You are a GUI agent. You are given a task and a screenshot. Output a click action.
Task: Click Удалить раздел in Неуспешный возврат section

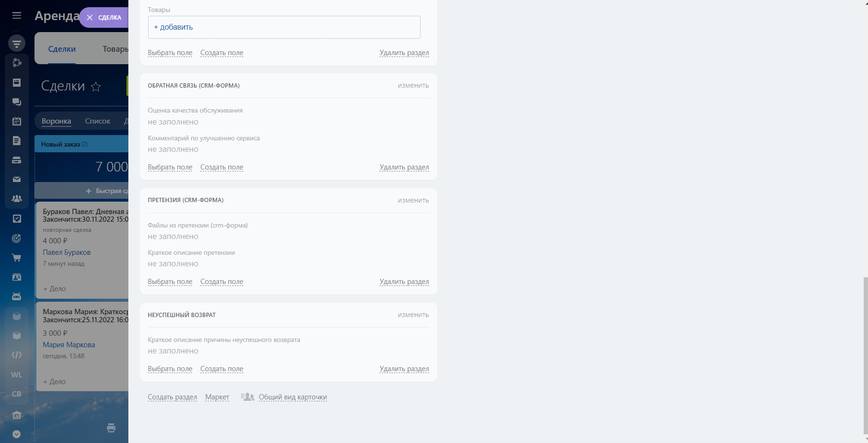pyautogui.click(x=404, y=369)
